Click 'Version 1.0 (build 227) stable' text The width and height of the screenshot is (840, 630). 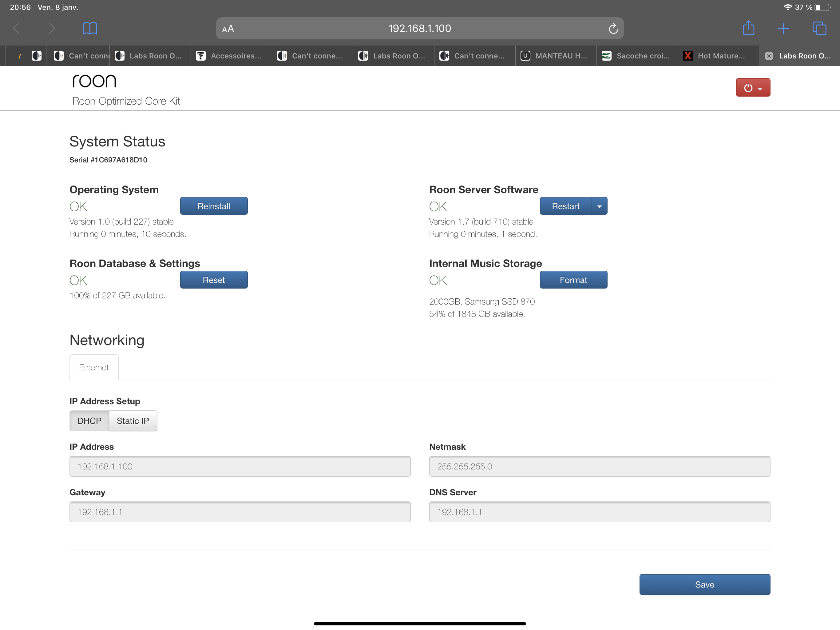coord(121,221)
